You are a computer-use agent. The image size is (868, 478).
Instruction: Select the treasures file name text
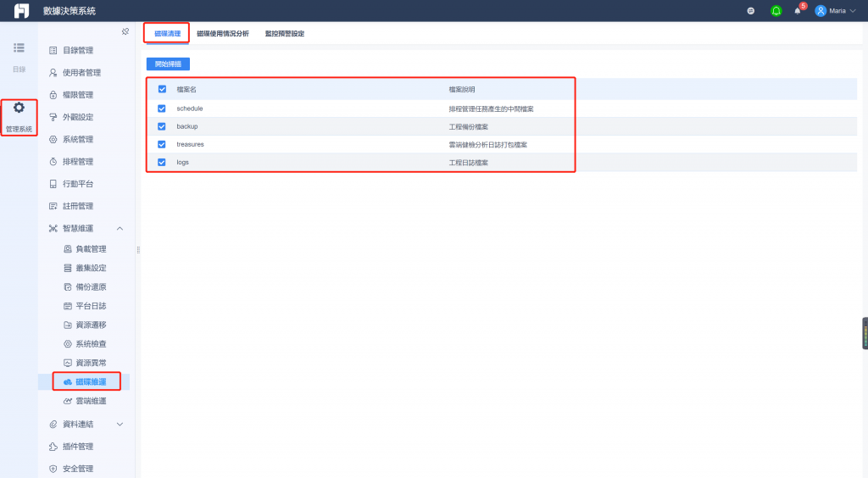click(190, 144)
